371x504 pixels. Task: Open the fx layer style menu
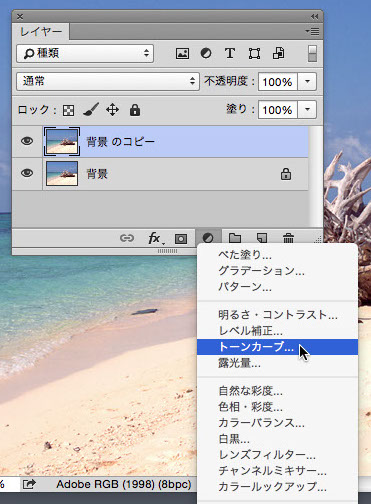(x=155, y=238)
